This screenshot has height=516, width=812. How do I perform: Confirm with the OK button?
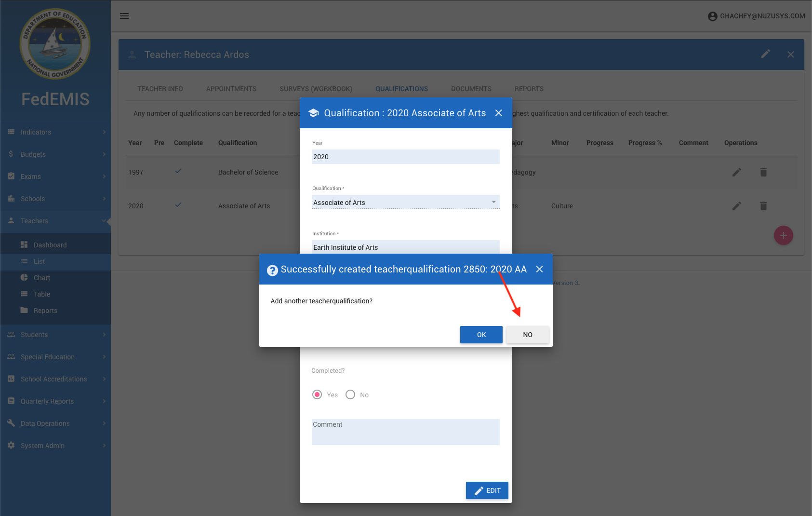(481, 335)
